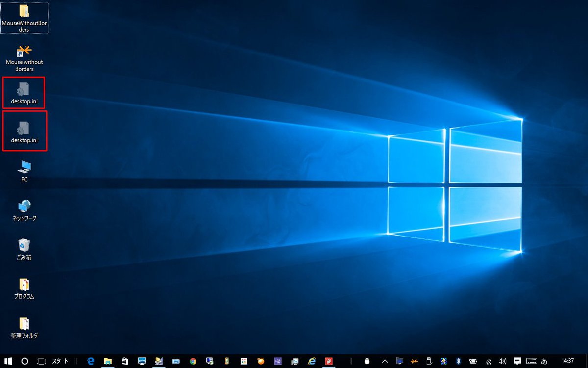Open the purple app icon on taskbar
Screen dimensions: 588x368
[278, 361]
